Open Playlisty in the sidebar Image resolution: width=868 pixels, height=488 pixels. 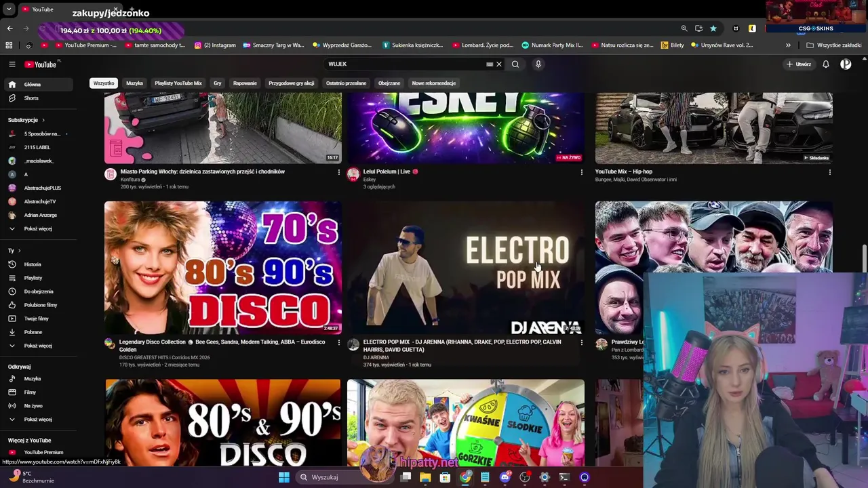[x=38, y=278]
